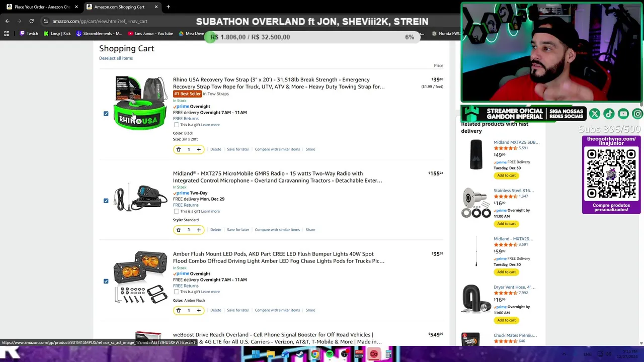Viewport: 644px width, 362px height.
Task: Uncheck the Rhino USA tow strap item
Action: (x=106, y=114)
